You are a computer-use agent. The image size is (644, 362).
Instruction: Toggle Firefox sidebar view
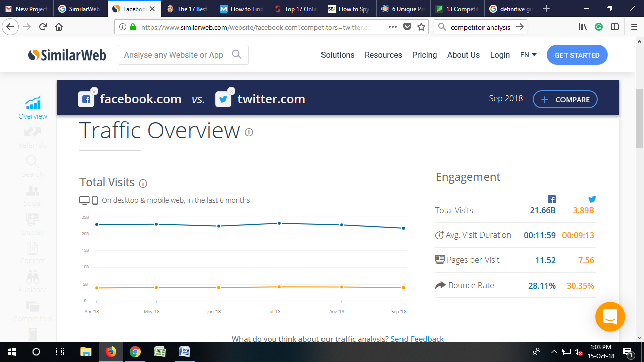[615, 27]
